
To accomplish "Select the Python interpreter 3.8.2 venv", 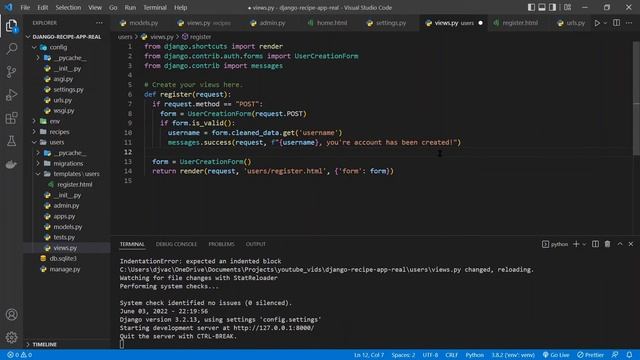I will pos(513,355).
